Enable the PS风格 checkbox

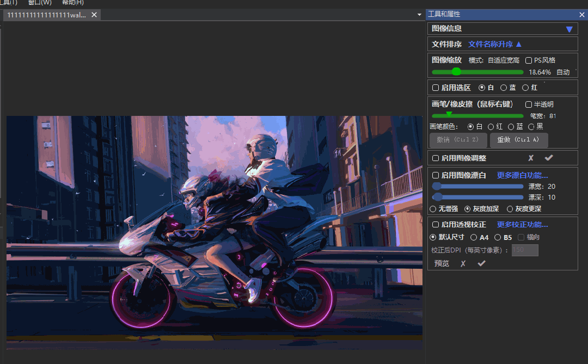tap(528, 60)
